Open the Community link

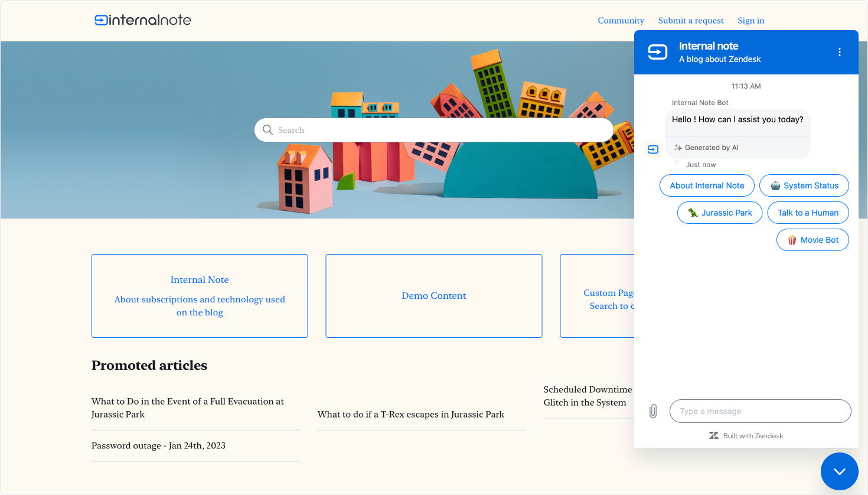tap(621, 21)
